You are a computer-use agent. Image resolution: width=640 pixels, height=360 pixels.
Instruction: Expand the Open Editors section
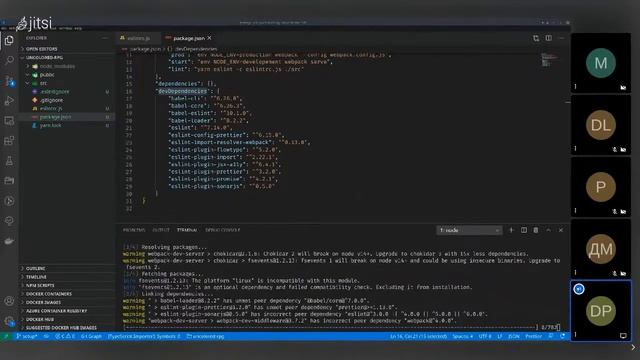tap(67, 49)
